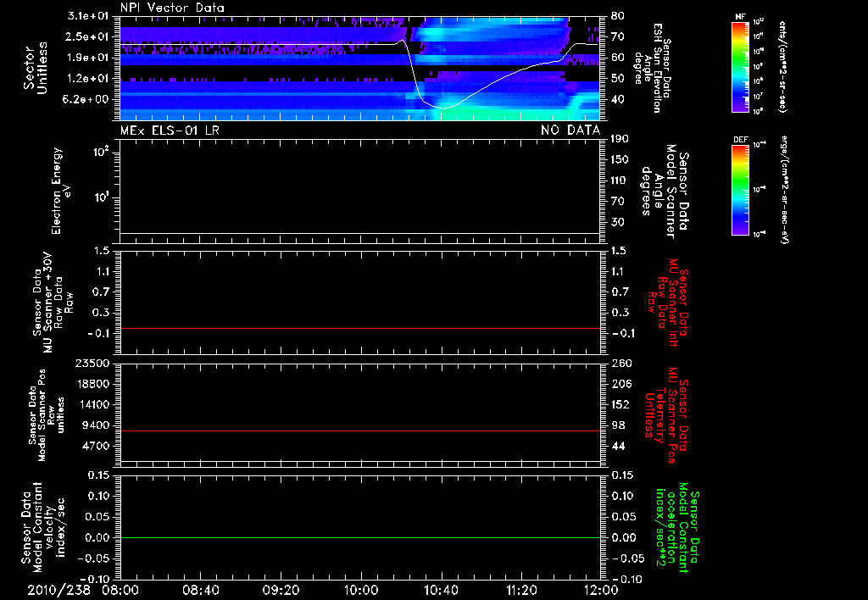Click the 'MU Scanner +30V Raw Data' axis label
The image size is (868, 600).
point(53,303)
